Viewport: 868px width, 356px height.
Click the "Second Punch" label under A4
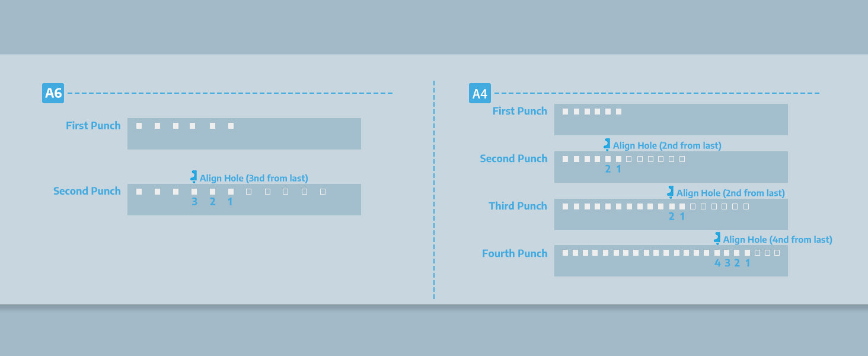[513, 158]
